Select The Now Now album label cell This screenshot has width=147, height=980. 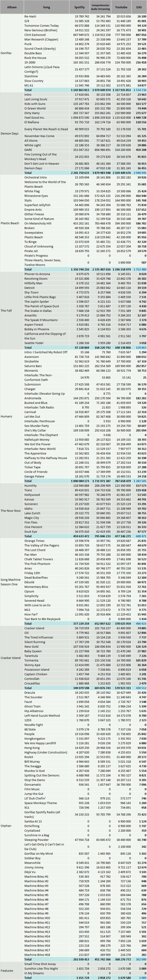pyautogui.click(x=12, y=511)
